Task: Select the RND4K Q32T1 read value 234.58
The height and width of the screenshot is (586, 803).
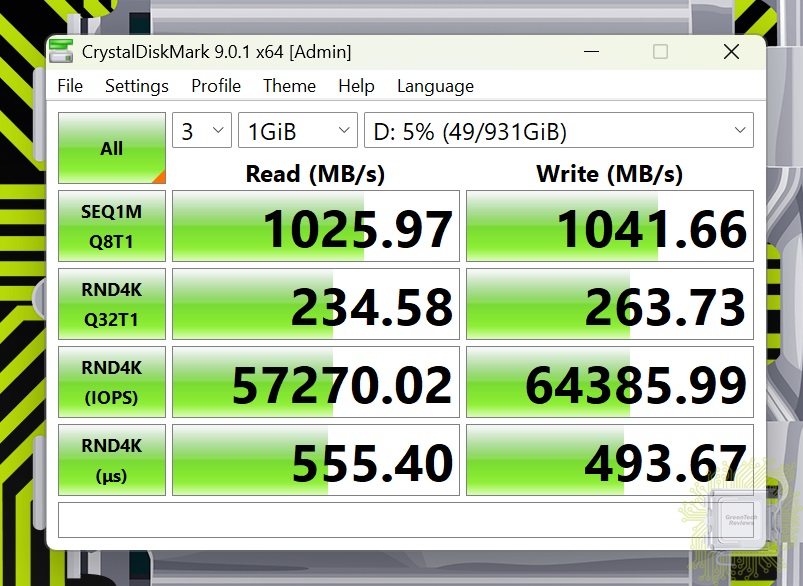Action: [316, 304]
